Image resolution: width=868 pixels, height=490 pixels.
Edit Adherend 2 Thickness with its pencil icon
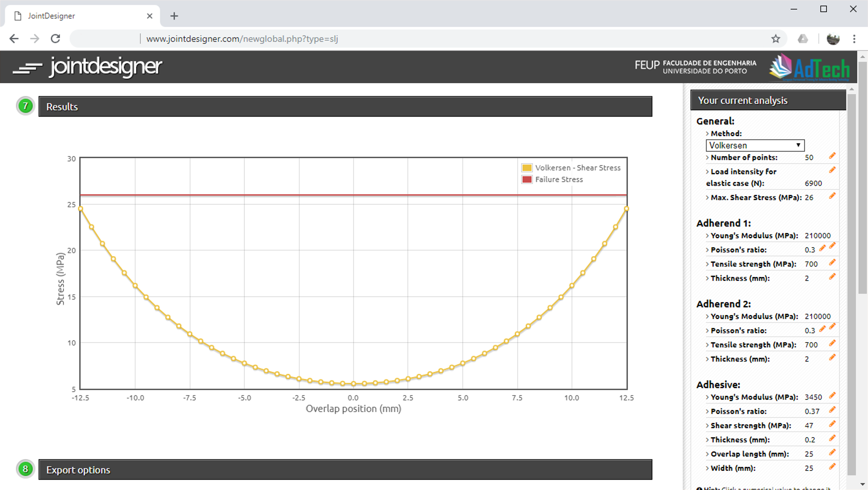pyautogui.click(x=832, y=358)
